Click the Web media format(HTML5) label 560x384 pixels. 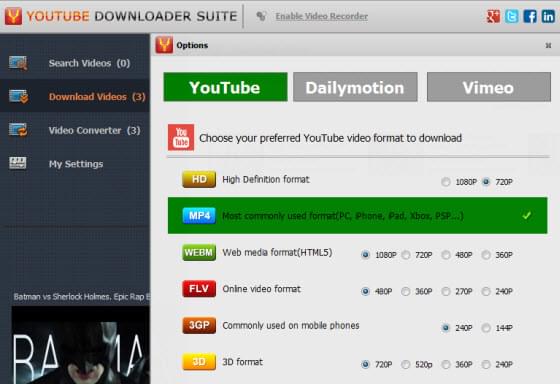click(x=277, y=253)
